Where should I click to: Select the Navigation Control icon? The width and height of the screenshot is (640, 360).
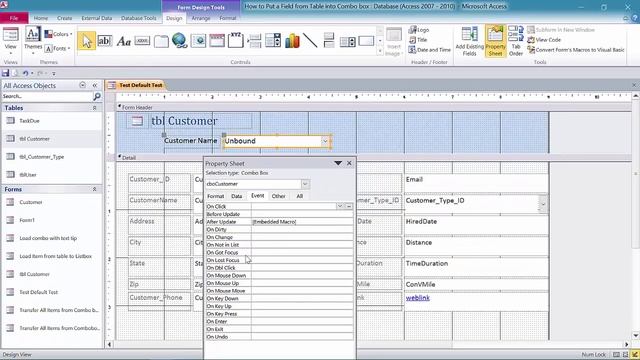coord(217,41)
